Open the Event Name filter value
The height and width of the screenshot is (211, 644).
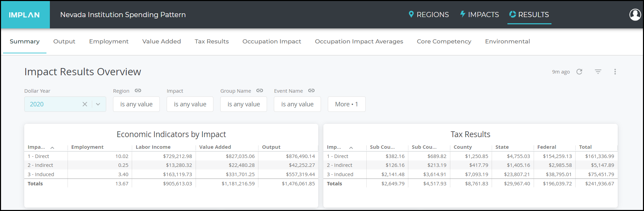point(297,104)
